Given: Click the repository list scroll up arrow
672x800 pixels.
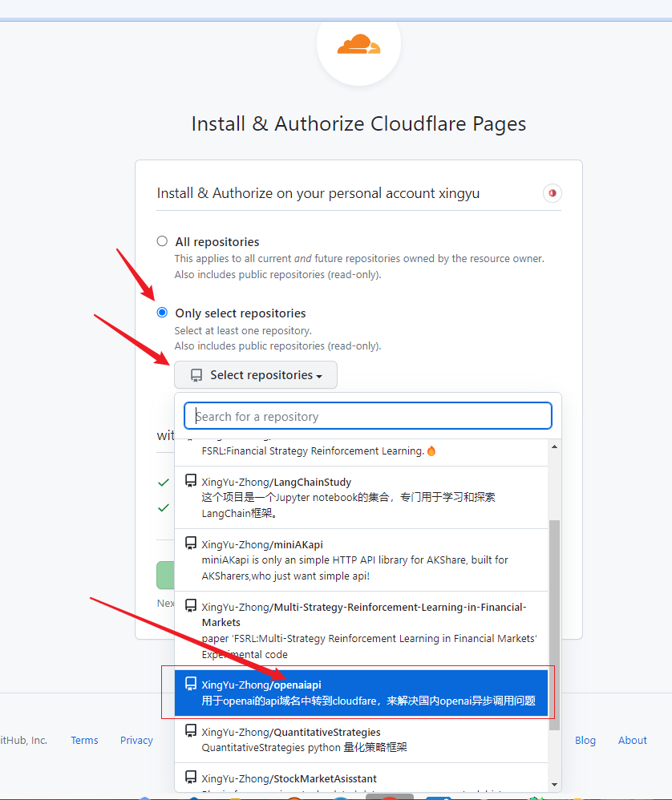Looking at the screenshot, I should [555, 447].
